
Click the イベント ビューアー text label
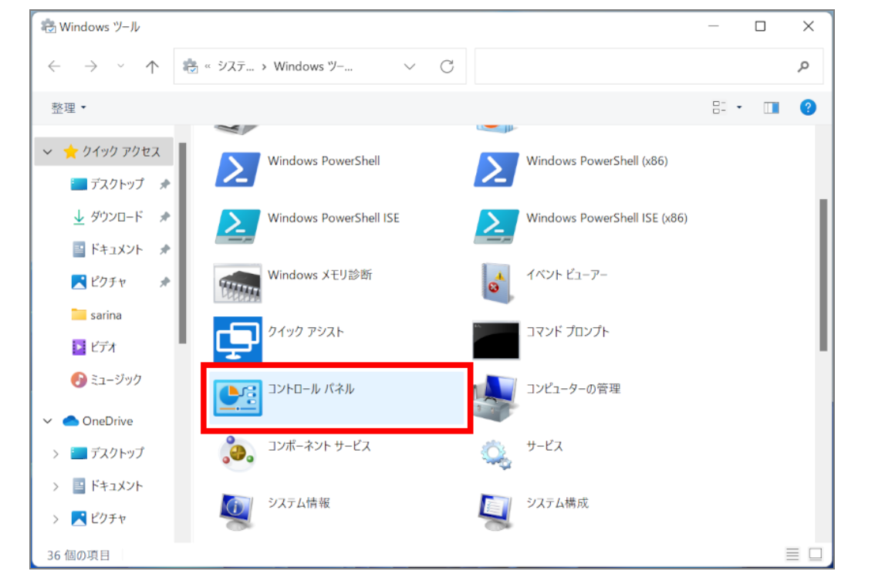coord(566,275)
